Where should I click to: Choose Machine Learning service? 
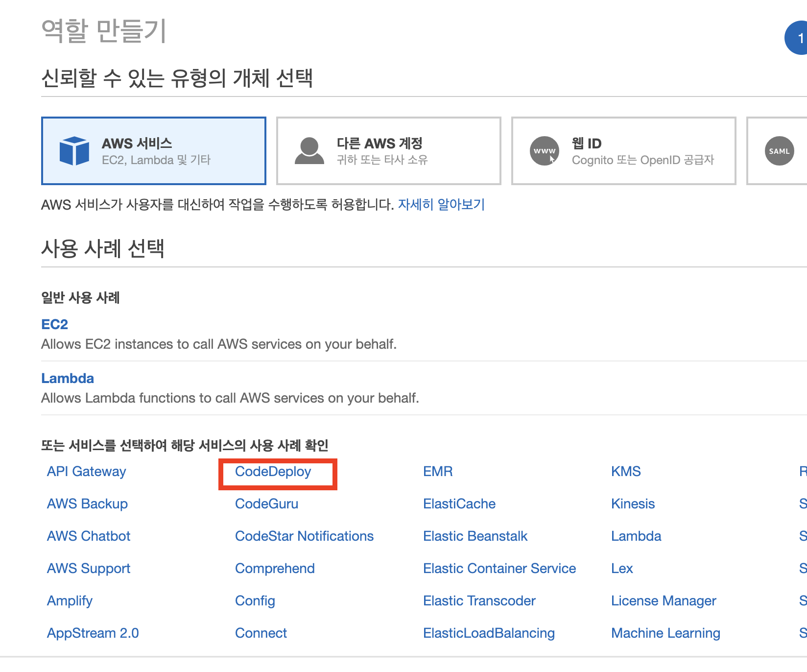click(x=666, y=633)
